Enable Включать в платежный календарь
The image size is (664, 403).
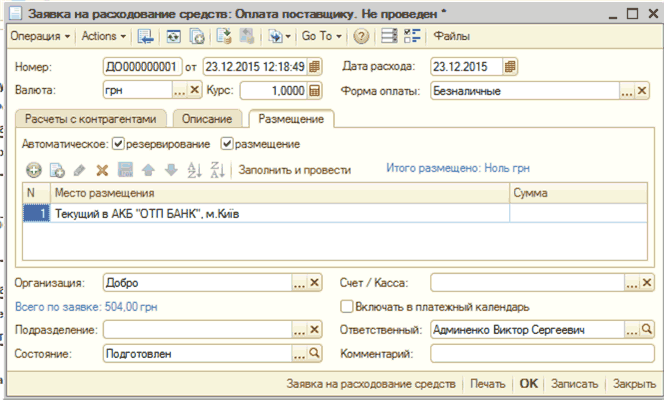tap(347, 307)
